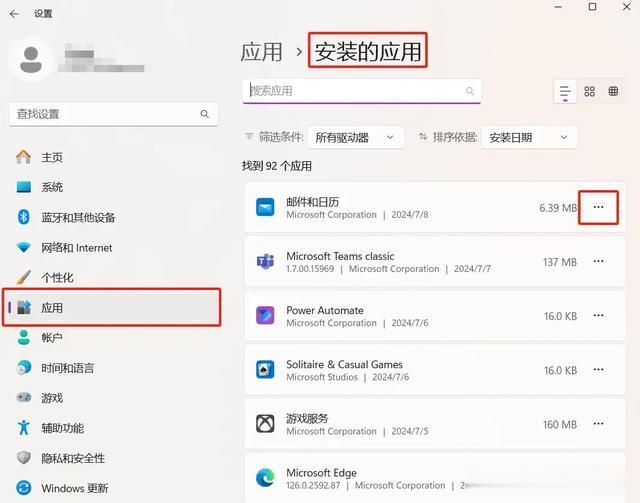Open 隐私和安全性 settings

coord(112,458)
